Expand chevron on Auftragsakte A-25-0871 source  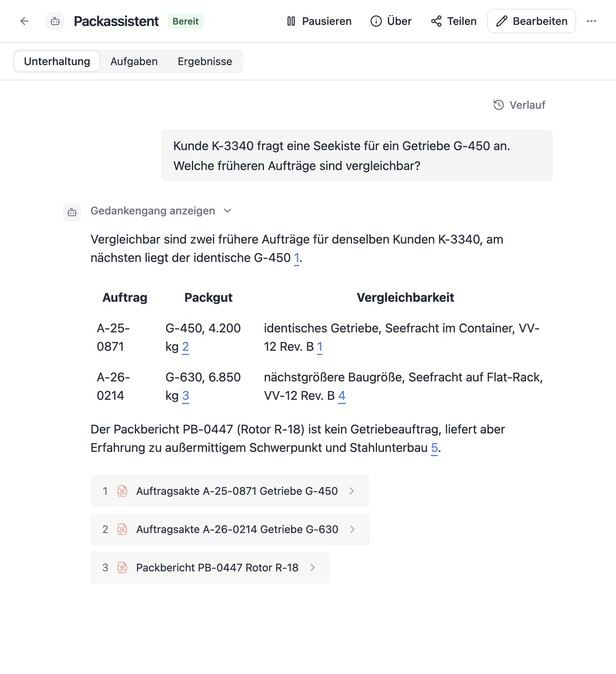(352, 491)
